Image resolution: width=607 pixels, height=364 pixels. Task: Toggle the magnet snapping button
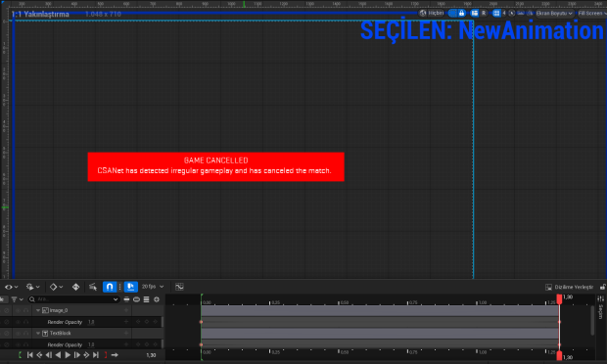[x=110, y=287]
